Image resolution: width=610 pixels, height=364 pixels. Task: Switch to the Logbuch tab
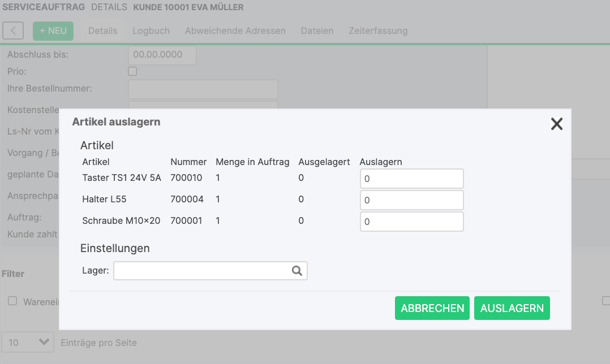[x=151, y=31]
